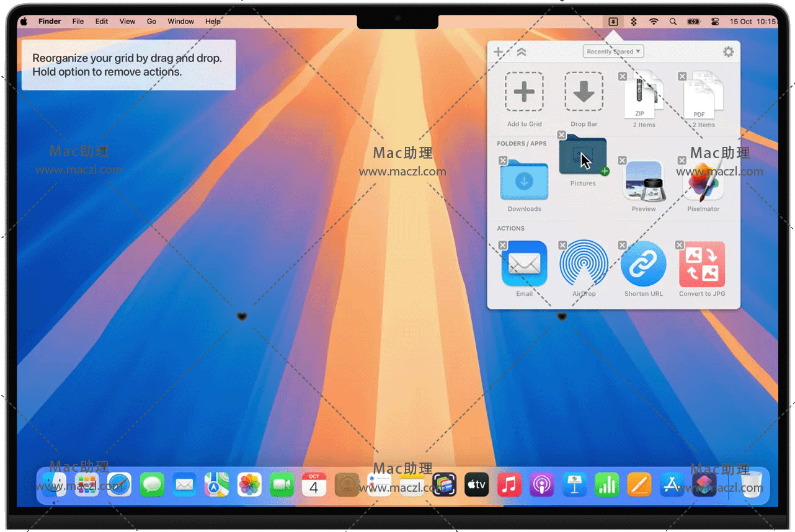Collapse the grid with double chevron
The height and width of the screenshot is (532, 795).
pos(522,52)
